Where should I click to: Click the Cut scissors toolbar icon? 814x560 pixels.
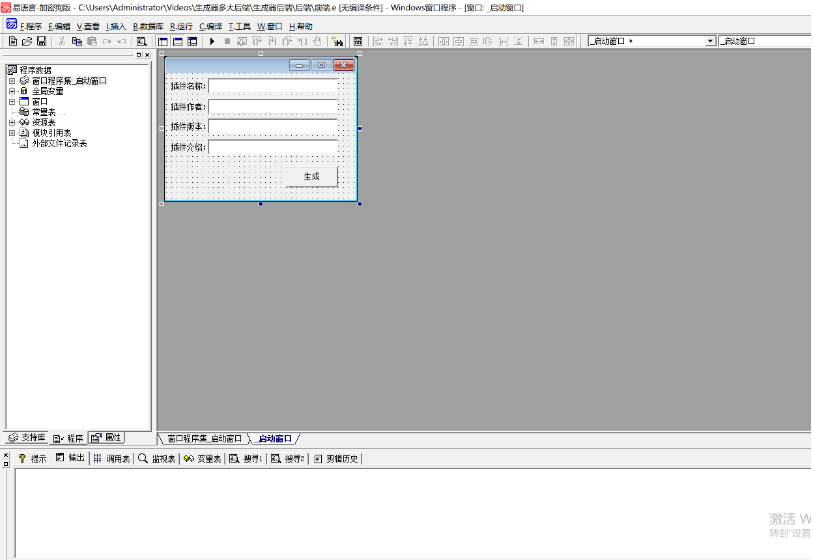pyautogui.click(x=62, y=41)
